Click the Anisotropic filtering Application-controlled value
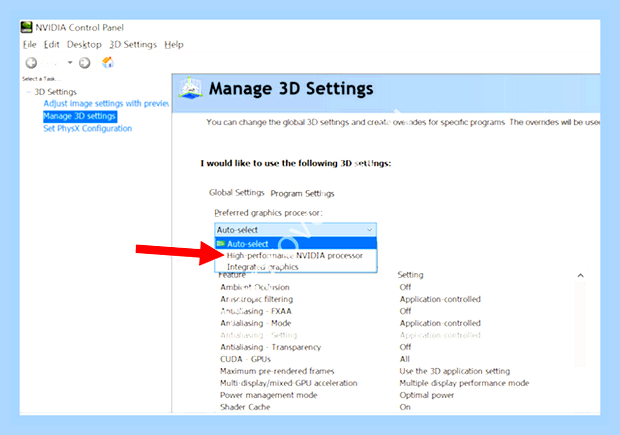Screen dimensions: 620x435 click(x=440, y=299)
